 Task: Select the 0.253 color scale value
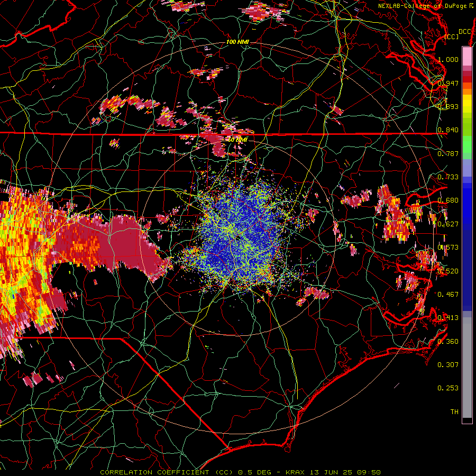(x=448, y=388)
